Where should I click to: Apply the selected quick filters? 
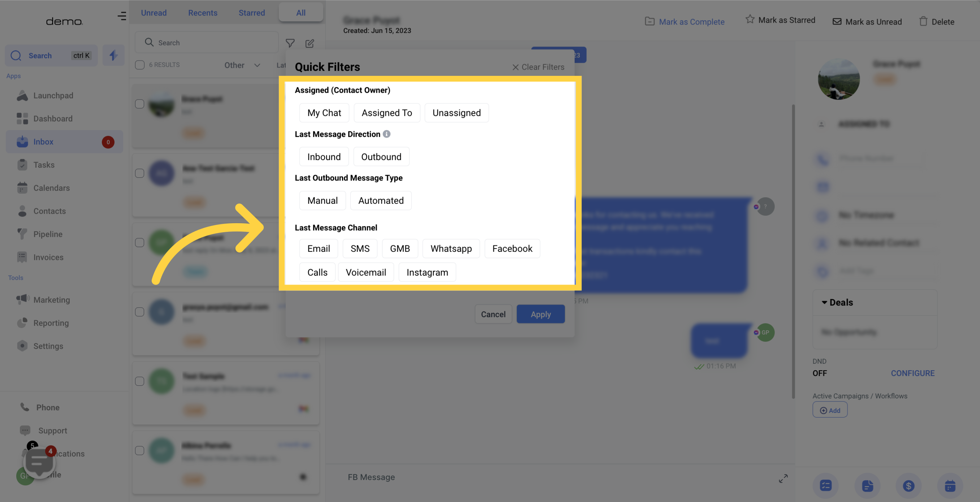click(540, 314)
